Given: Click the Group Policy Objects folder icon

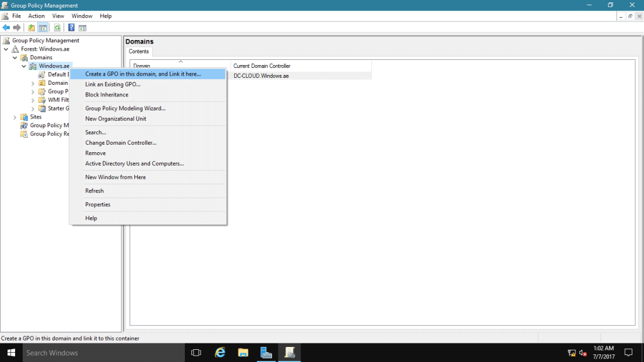Looking at the screenshot, I should (x=42, y=91).
